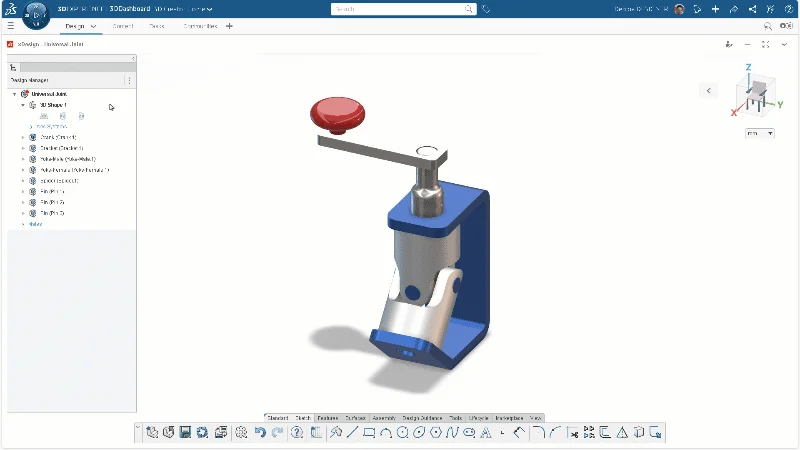Click the Undo arrow icon
Image resolution: width=800 pixels, height=450 pixels.
click(x=260, y=432)
